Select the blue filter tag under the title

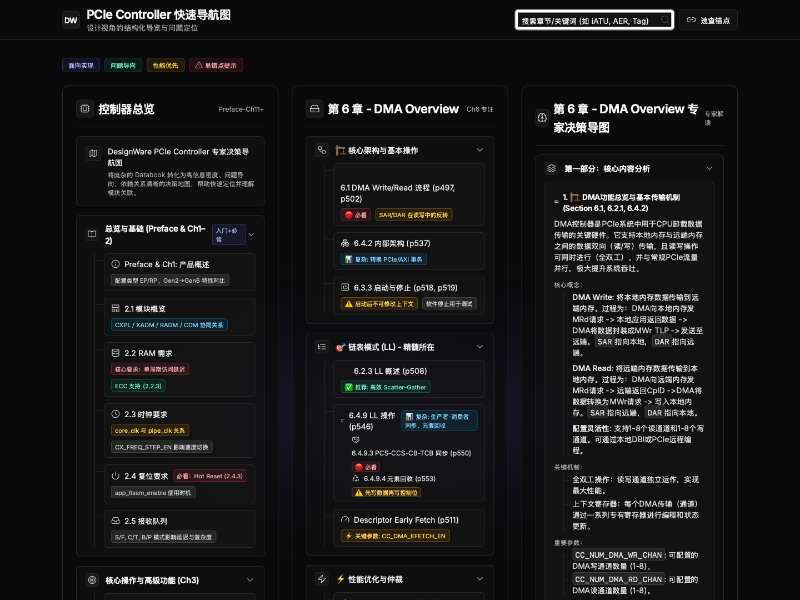[x=81, y=65]
